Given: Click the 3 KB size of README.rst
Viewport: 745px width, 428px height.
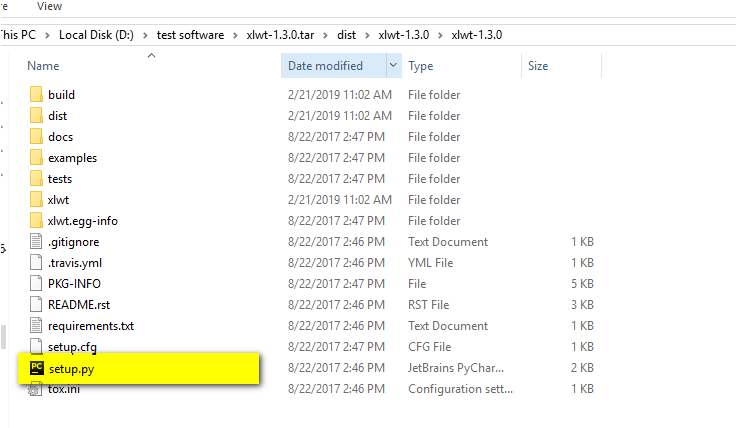Looking at the screenshot, I should 582,304.
